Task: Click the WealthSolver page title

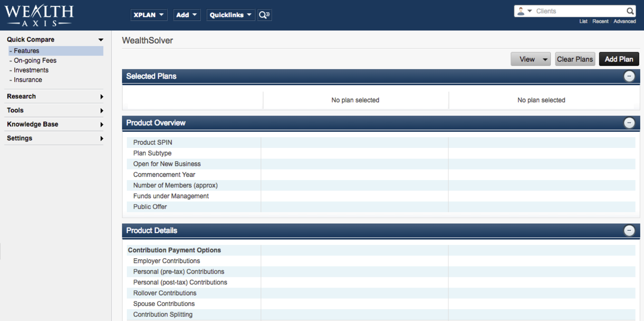Action: point(148,40)
